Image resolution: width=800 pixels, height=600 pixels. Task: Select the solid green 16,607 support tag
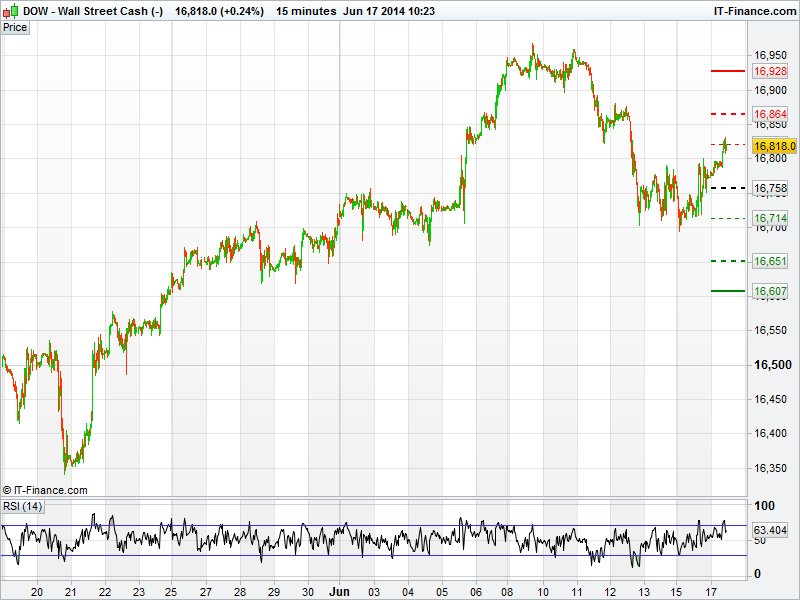tap(770, 291)
